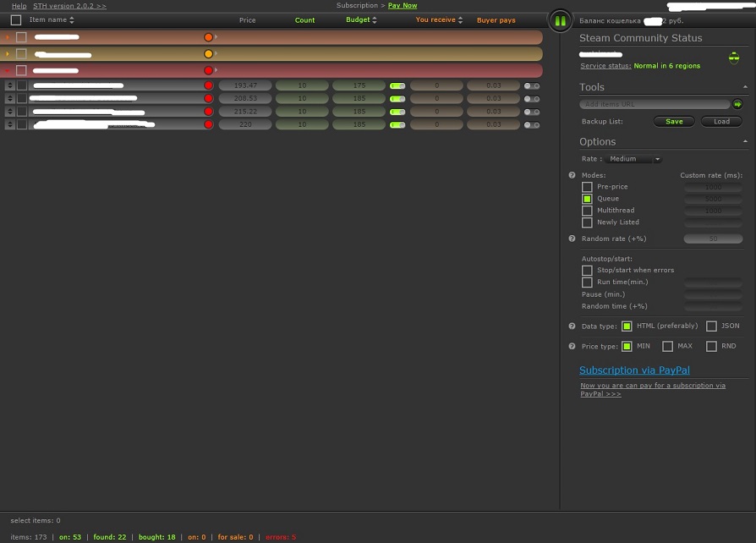Screen dimensions: 756x543
Task: Click the Price column header
Action: coord(247,20)
